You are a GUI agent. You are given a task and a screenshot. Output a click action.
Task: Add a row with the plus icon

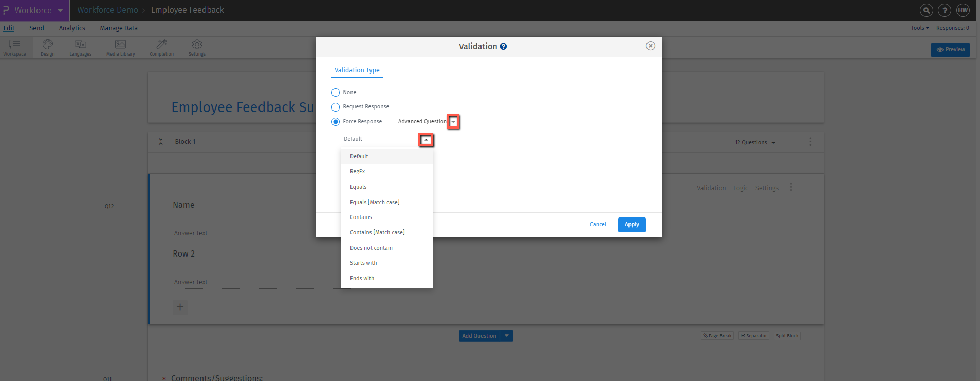point(180,307)
